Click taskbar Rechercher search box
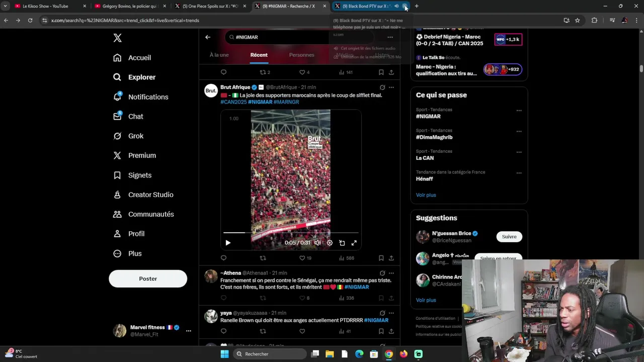The height and width of the screenshot is (362, 644). tap(270, 354)
